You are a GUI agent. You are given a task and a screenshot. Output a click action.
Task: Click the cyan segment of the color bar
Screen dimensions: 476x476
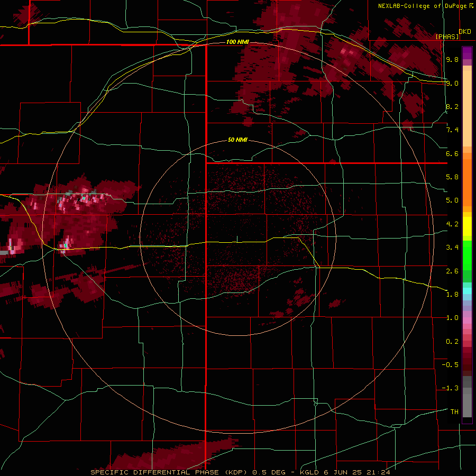(x=467, y=291)
